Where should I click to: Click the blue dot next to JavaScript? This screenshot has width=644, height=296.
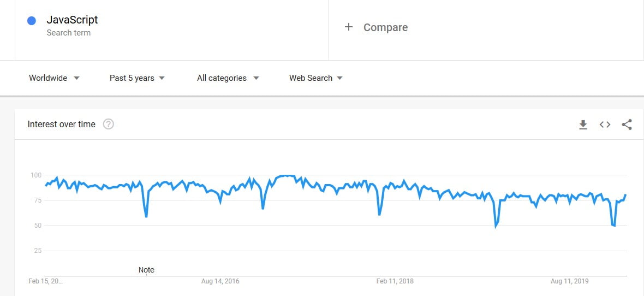click(32, 21)
